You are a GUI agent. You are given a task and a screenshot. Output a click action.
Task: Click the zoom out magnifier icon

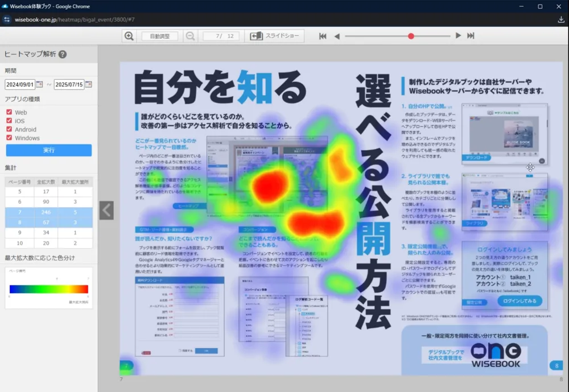click(190, 36)
